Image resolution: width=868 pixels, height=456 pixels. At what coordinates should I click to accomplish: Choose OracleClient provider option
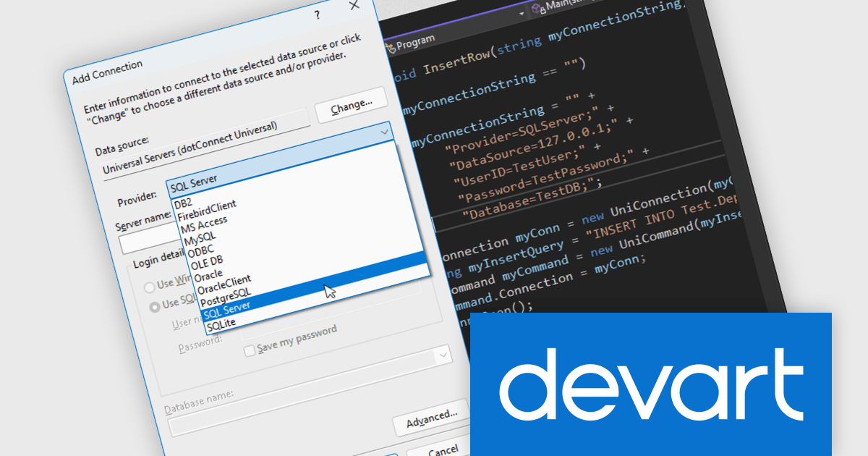tap(224, 284)
